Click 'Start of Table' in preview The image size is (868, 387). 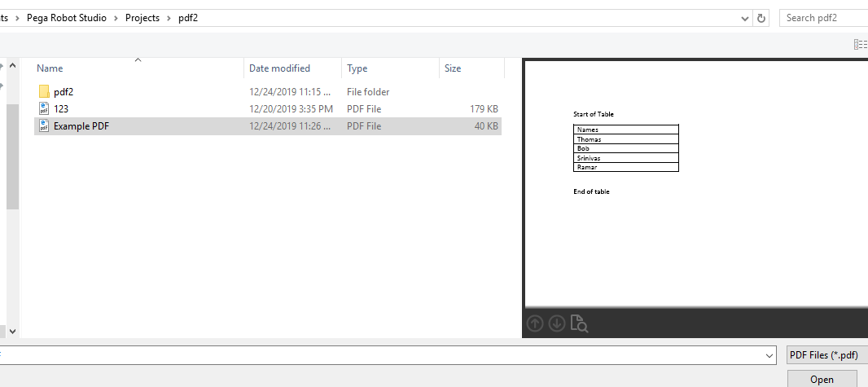click(x=594, y=115)
